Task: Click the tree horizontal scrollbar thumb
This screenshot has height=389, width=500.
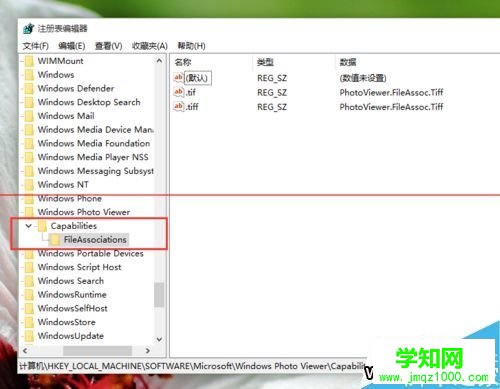Action: [x=97, y=351]
